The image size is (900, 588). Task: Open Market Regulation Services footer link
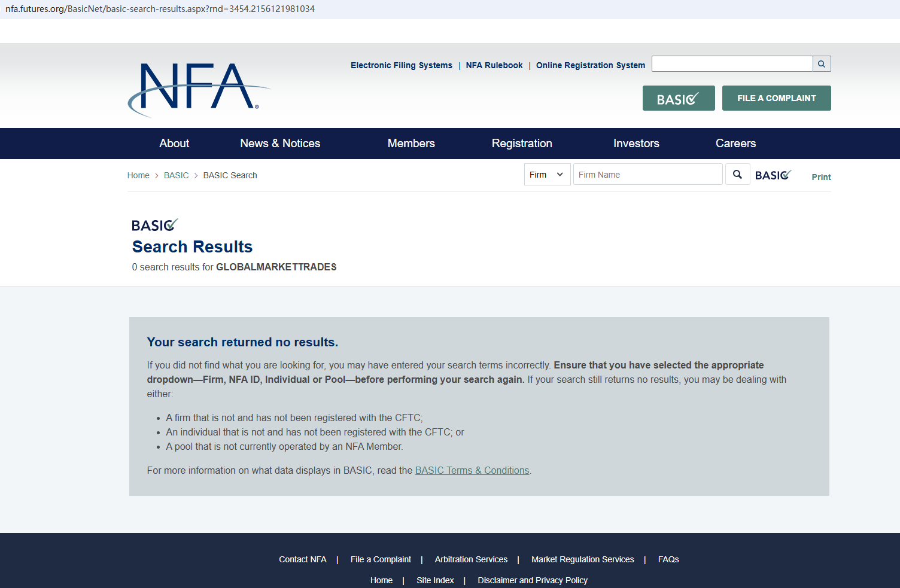point(583,560)
